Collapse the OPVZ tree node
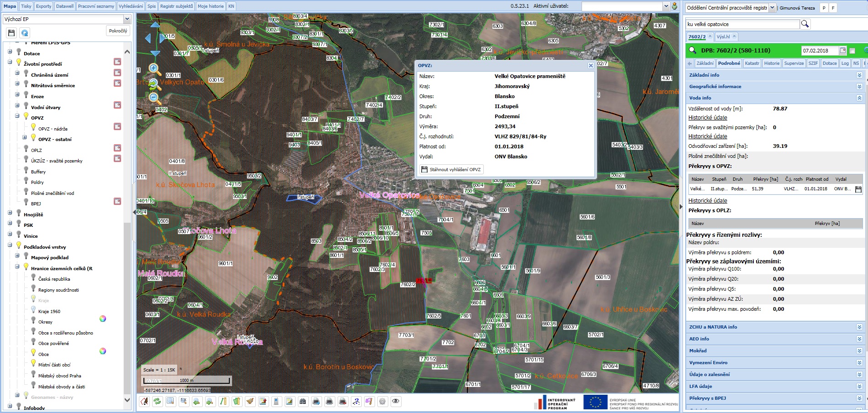Screen dimensions: 868x413 (x=17, y=116)
